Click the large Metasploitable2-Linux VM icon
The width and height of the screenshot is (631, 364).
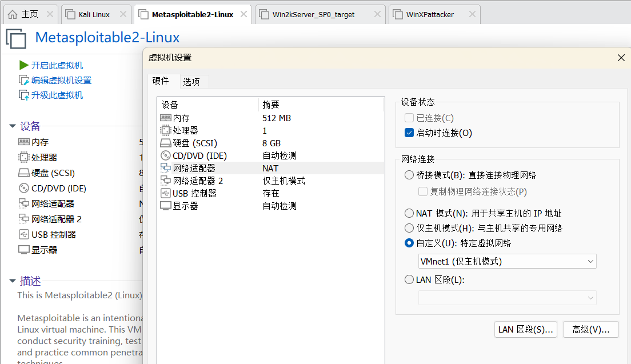pyautogui.click(x=16, y=39)
